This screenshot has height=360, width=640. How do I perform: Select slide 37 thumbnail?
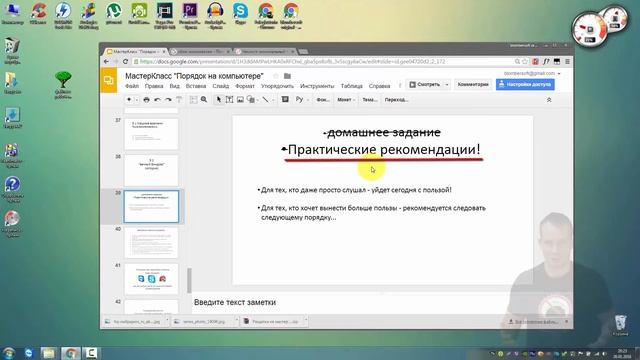point(151,134)
